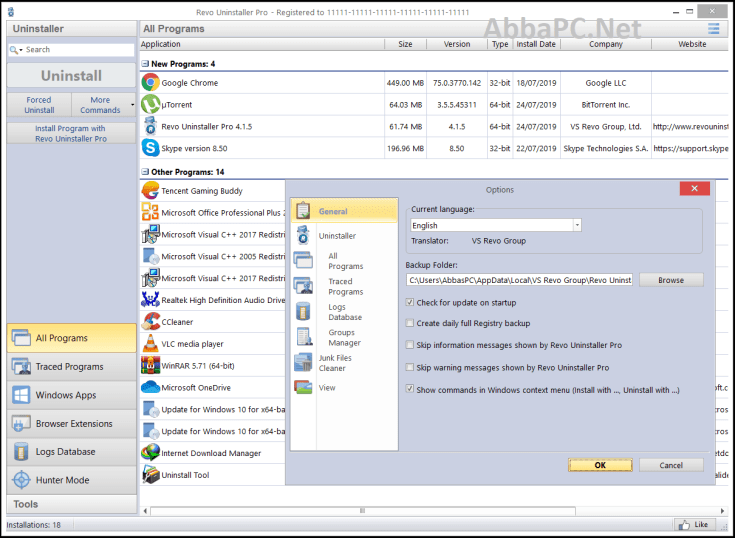Screen dimensions: 735x538
Task: Enable Create daily full Registry backup
Action: coord(410,323)
